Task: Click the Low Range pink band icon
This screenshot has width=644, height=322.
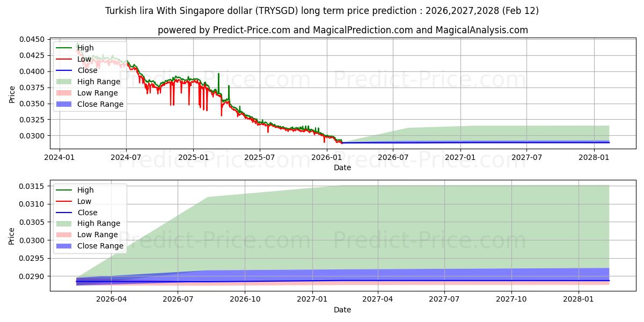Action: pos(63,93)
